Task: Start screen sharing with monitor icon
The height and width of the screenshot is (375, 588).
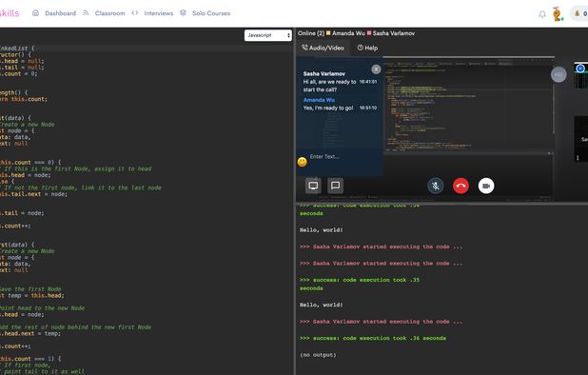Action: [x=313, y=186]
